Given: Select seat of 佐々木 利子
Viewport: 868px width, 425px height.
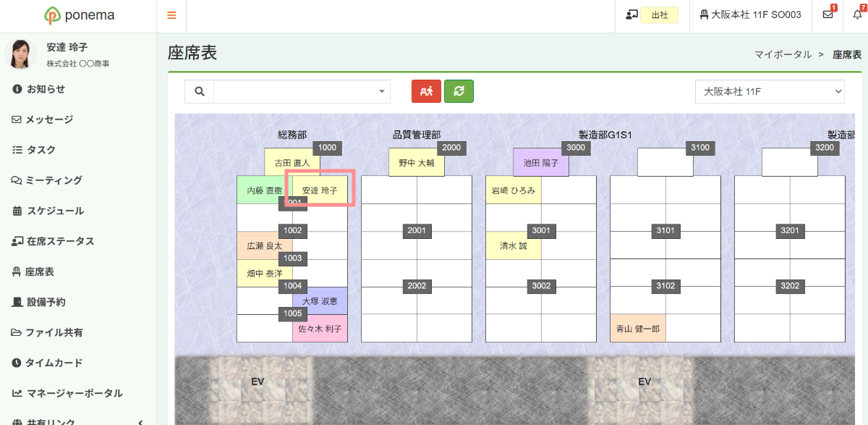Looking at the screenshot, I should click(320, 328).
